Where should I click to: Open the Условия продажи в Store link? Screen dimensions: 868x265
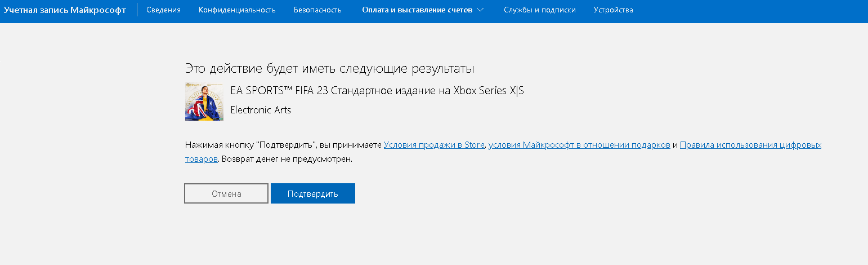[x=434, y=145]
